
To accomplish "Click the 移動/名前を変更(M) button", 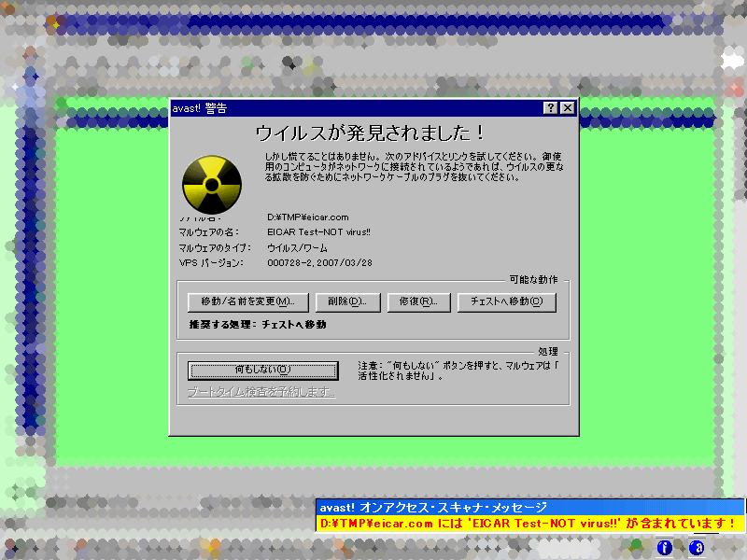I will [x=248, y=301].
